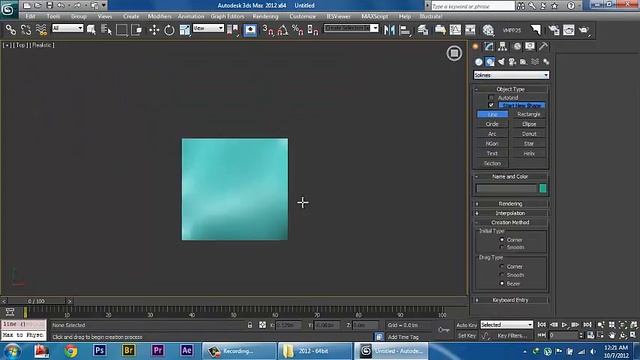Click the Align tool icon
The height and width of the screenshot is (360, 640).
(405, 30)
